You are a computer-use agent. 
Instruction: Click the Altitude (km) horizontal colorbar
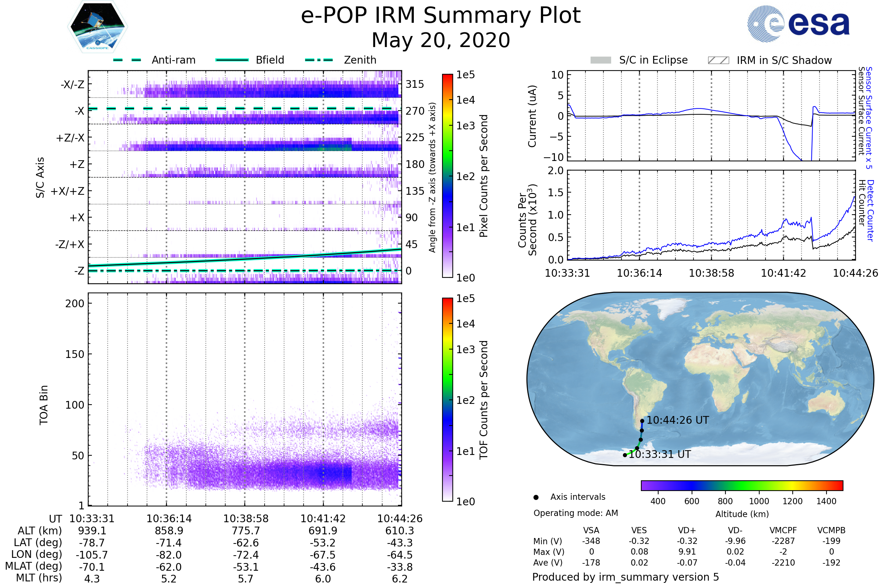pos(742,485)
